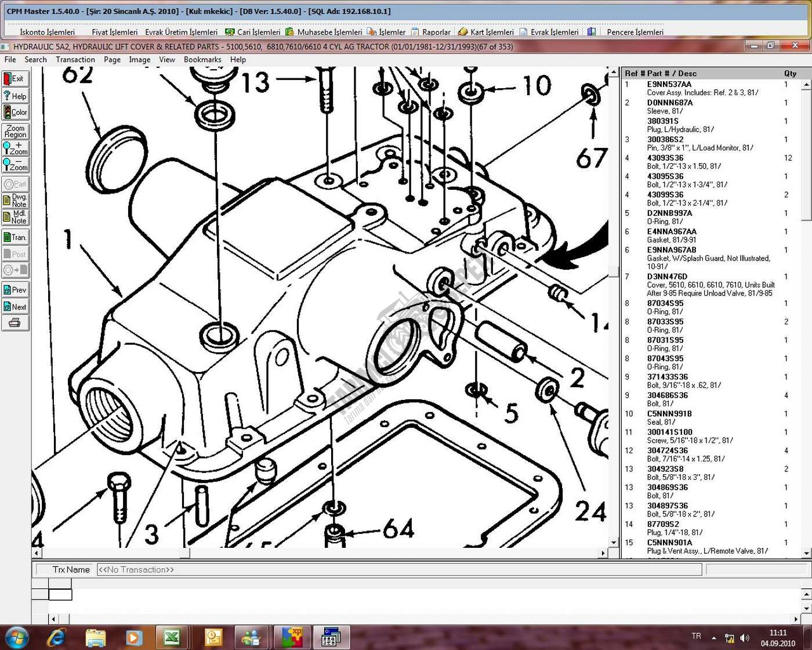Activate the Zoom Region tool

point(15,131)
